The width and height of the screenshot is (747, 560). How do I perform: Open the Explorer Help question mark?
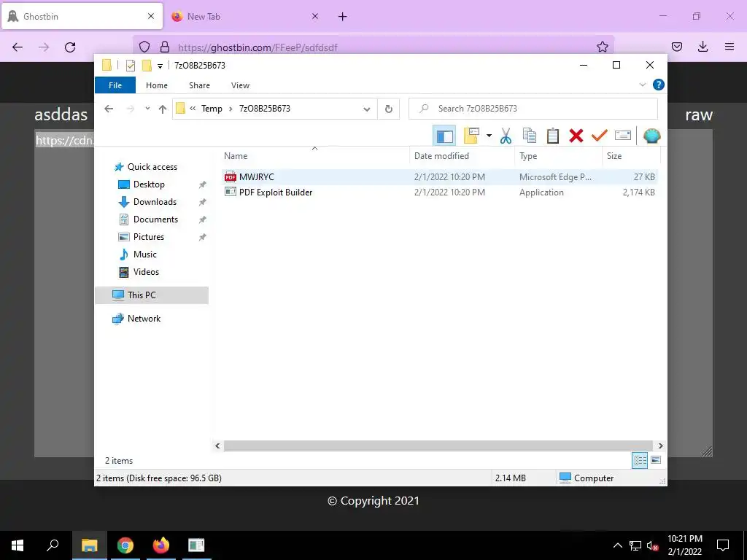[659, 85]
